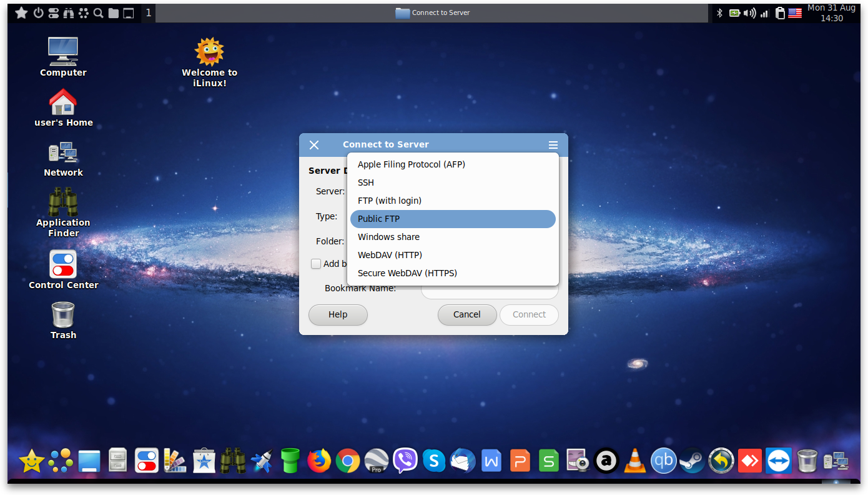Screen dimensions: 868x495
Task: Open the volume control tray icon
Action: tap(750, 12)
